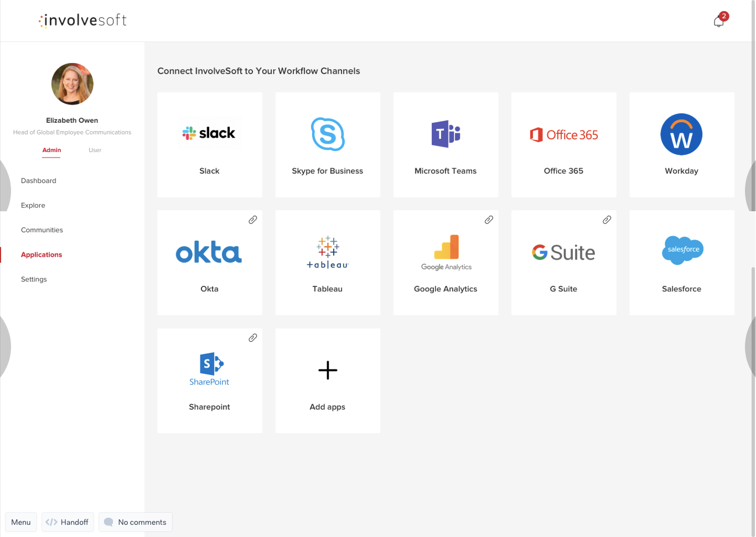This screenshot has height=537, width=756.
Task: Click the Tableau card label
Action: click(328, 289)
